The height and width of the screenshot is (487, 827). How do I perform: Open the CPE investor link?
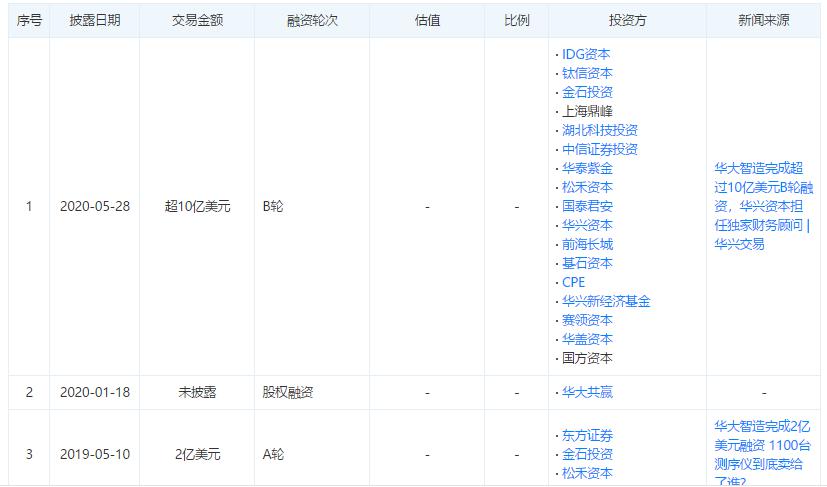pos(573,282)
